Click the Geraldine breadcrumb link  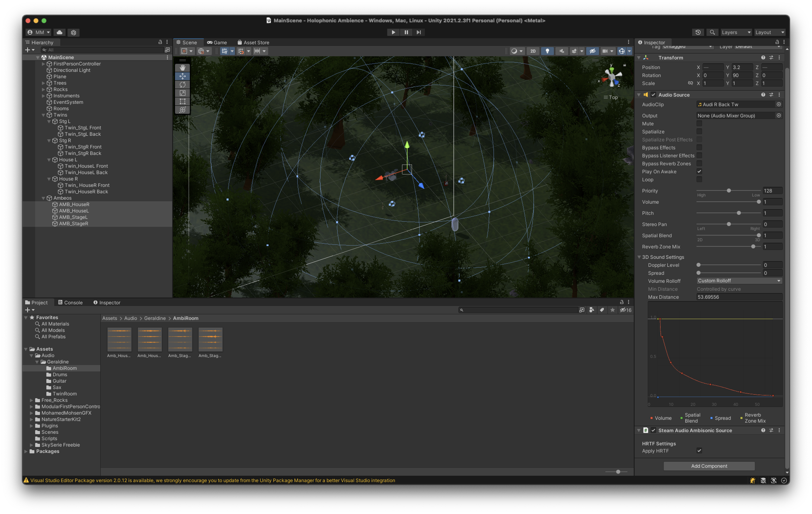155,318
